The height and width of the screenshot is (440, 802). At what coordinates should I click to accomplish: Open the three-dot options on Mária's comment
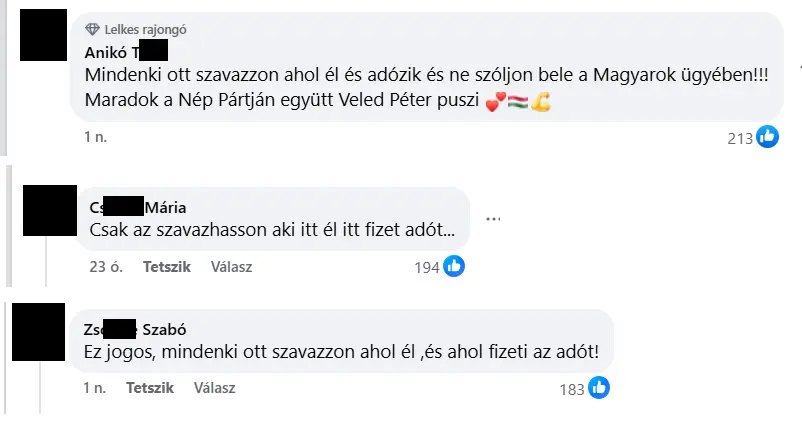pyautogui.click(x=493, y=219)
